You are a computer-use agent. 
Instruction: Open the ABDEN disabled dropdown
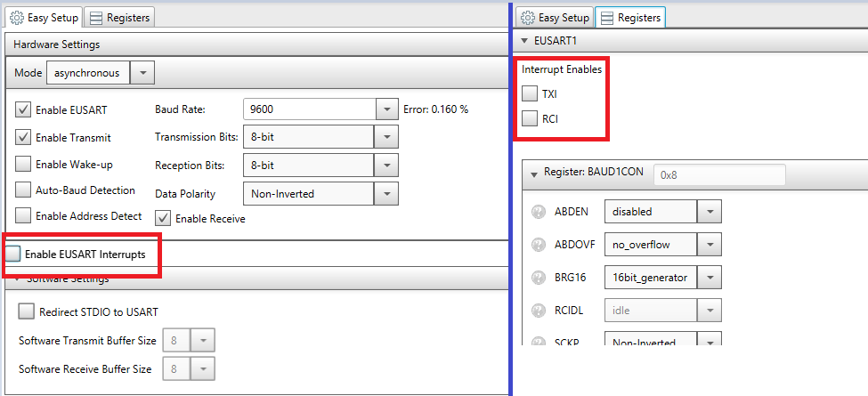tap(710, 211)
